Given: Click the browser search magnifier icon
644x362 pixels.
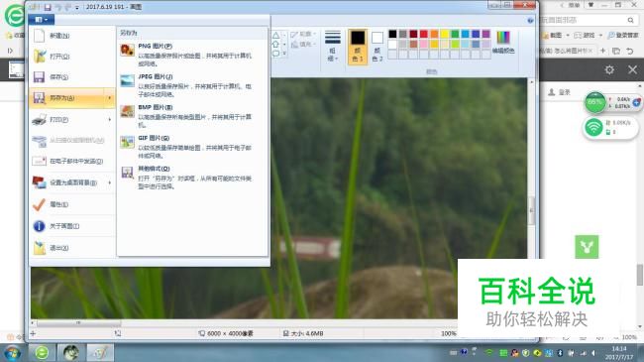Looking at the screenshot, I should (630, 20).
